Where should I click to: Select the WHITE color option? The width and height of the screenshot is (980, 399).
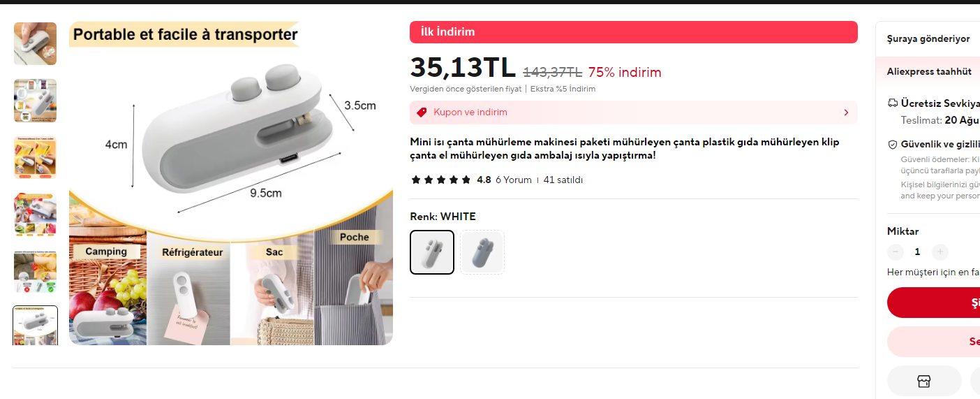432,252
